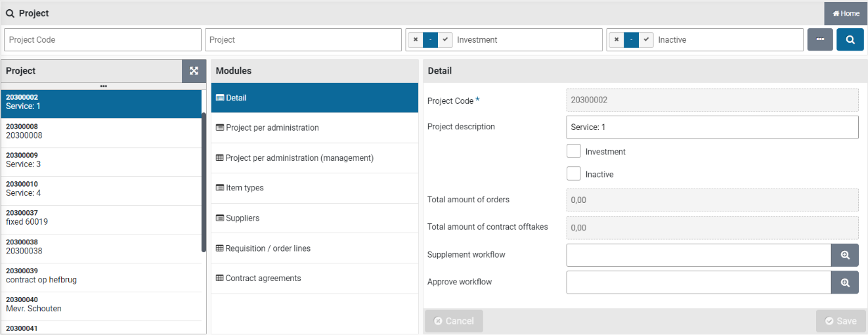Click the Cancel button
Screen dimensions: 868x335
click(454, 321)
